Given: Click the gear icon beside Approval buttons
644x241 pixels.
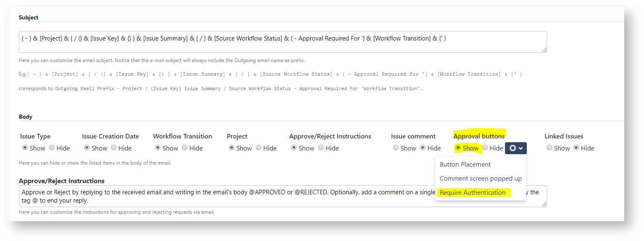Looking at the screenshot, I should point(513,148).
